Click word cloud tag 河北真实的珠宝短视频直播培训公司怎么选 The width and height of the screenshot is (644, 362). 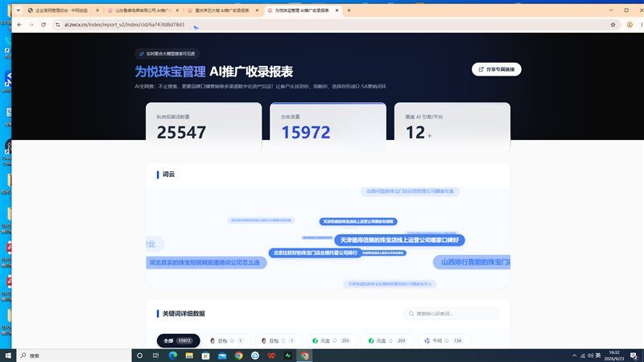(206, 262)
